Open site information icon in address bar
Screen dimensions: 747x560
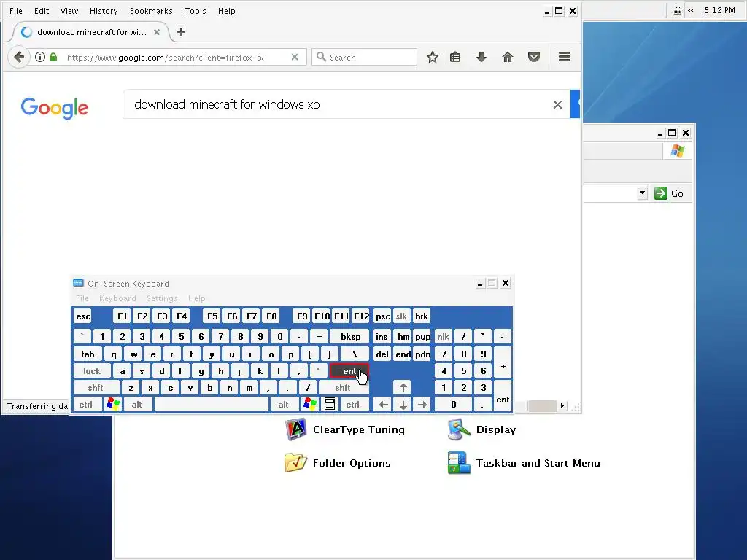tap(40, 57)
